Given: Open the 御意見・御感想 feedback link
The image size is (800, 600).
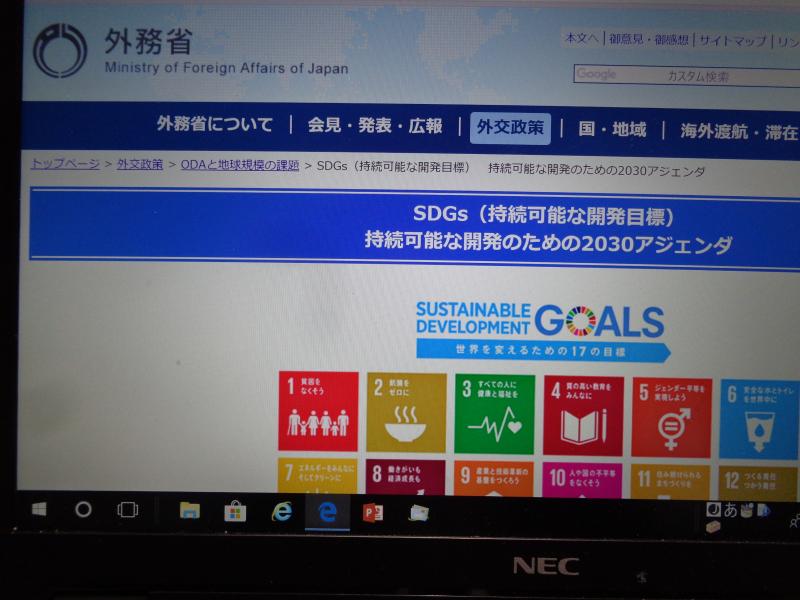Looking at the screenshot, I should [648, 39].
